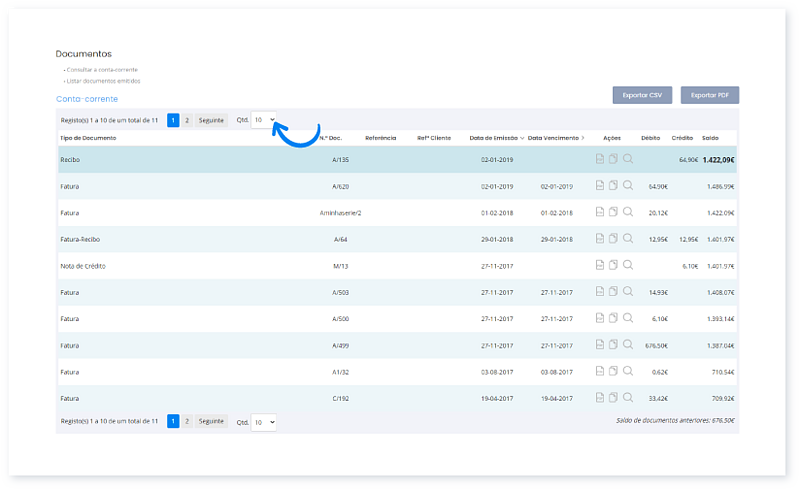
Task: Download PDF for Recibo A/135
Action: click(599, 159)
